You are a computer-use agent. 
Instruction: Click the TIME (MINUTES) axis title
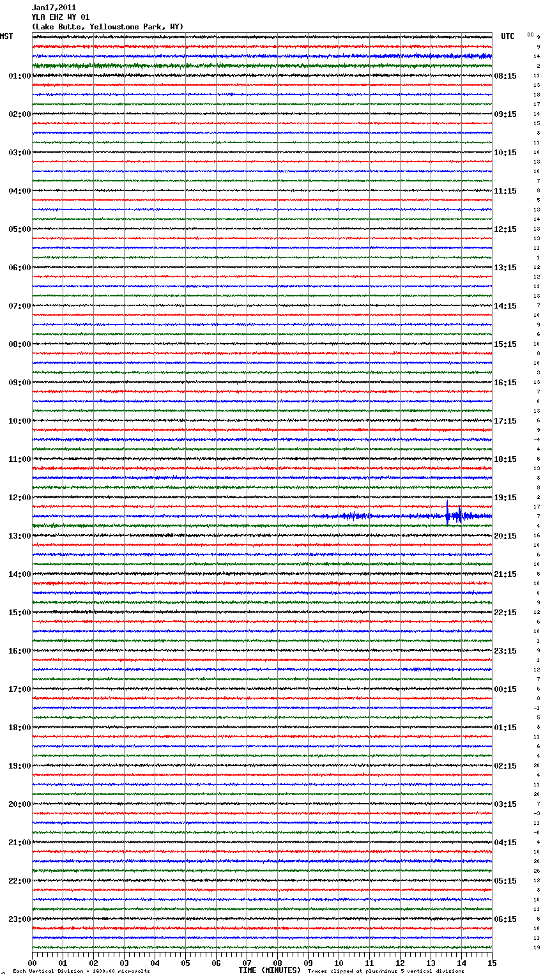(x=270, y=970)
